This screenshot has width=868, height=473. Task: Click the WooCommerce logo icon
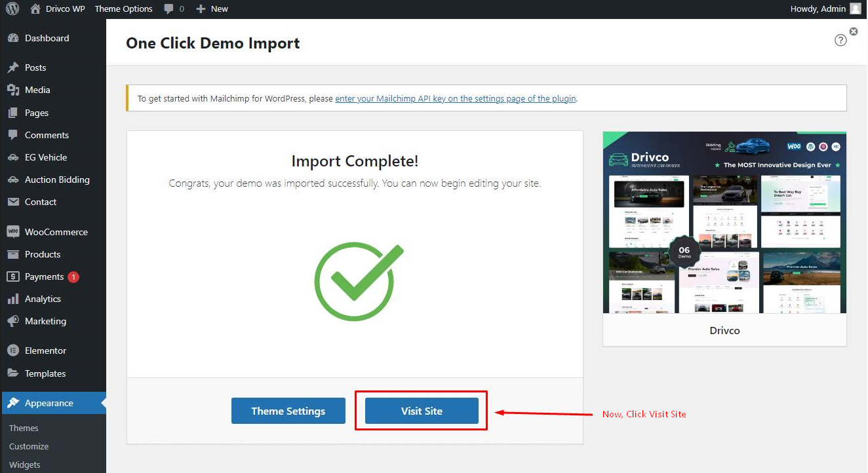13,232
